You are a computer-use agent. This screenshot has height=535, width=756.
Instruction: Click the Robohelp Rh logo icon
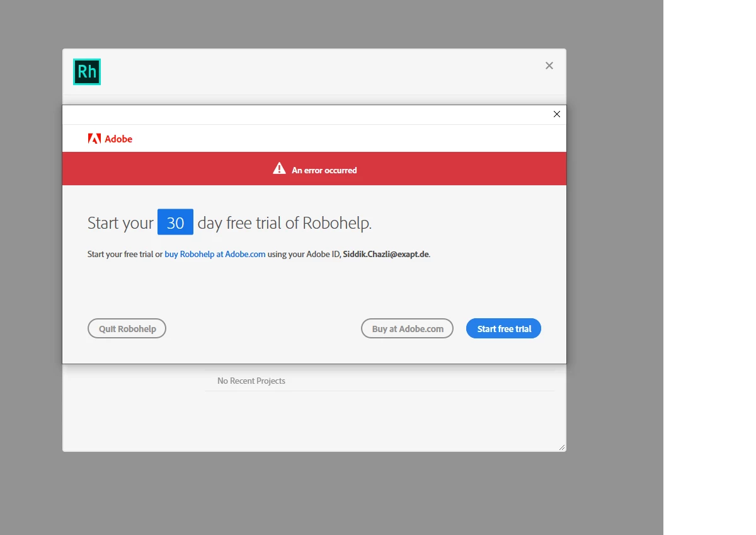87,72
